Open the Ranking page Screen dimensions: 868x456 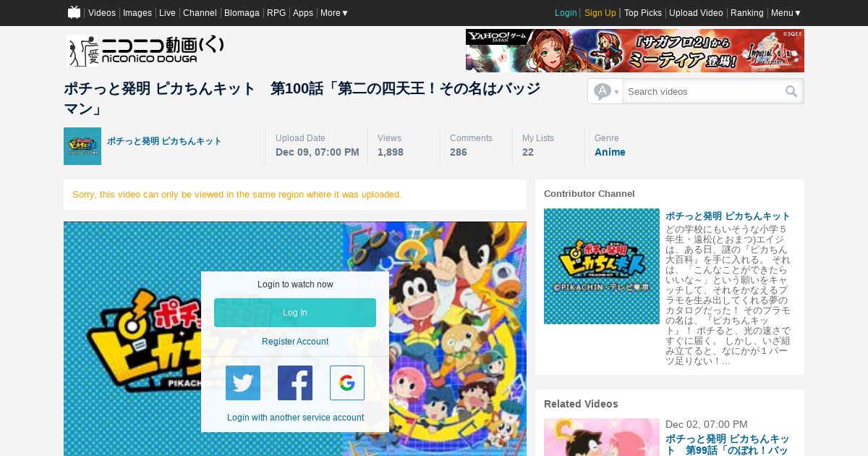pos(747,13)
